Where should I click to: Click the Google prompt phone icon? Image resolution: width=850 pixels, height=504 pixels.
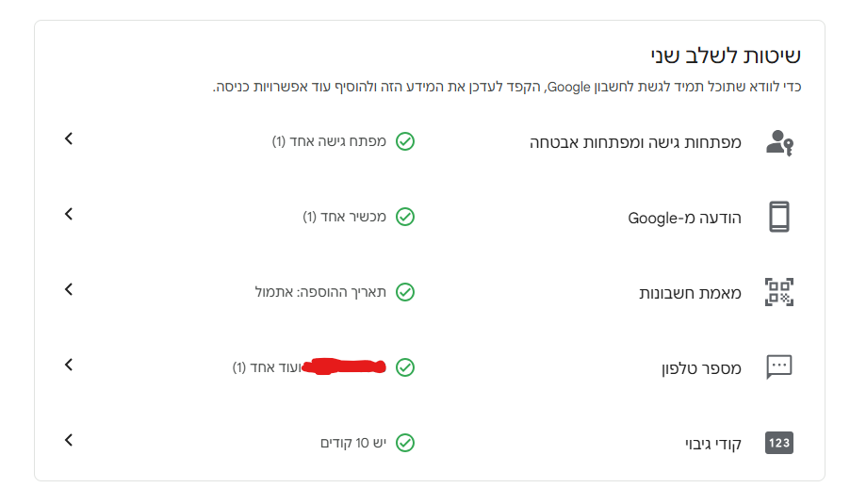click(x=779, y=218)
